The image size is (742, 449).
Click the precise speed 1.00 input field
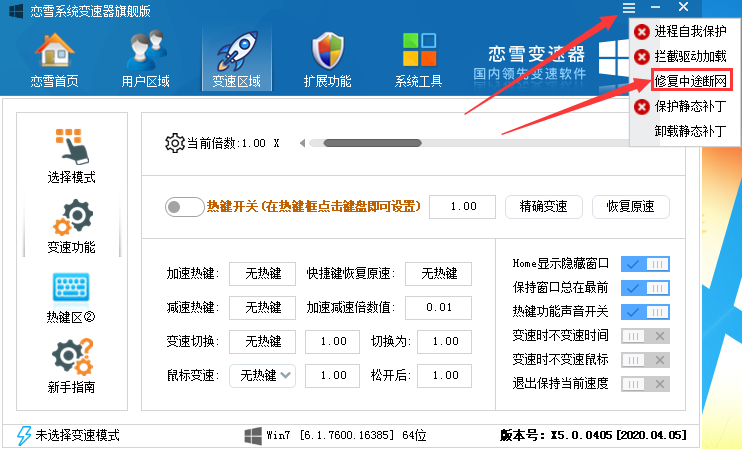(462, 207)
